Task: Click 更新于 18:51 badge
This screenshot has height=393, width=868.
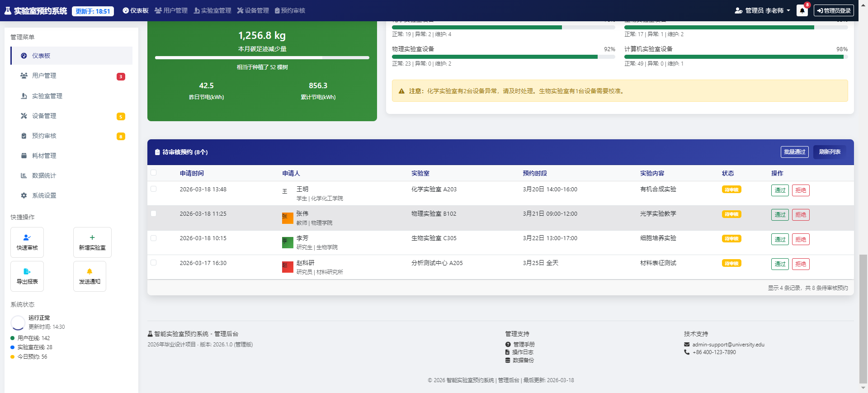Action: point(93,11)
